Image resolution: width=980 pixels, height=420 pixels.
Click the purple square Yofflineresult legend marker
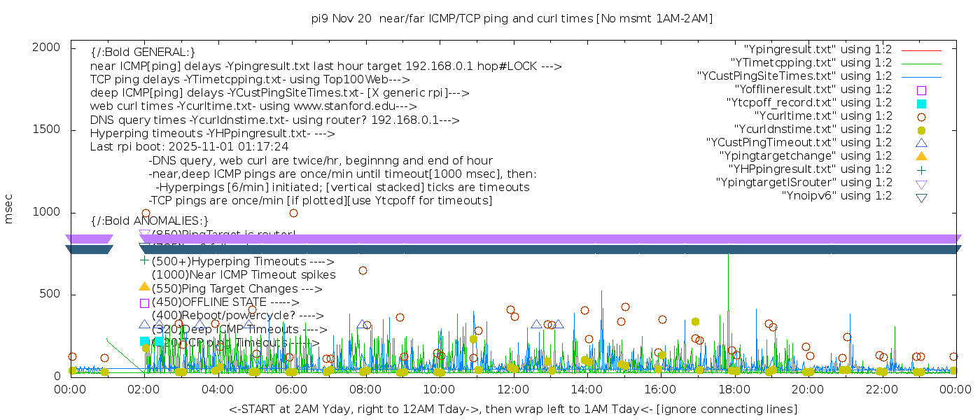[x=921, y=90]
